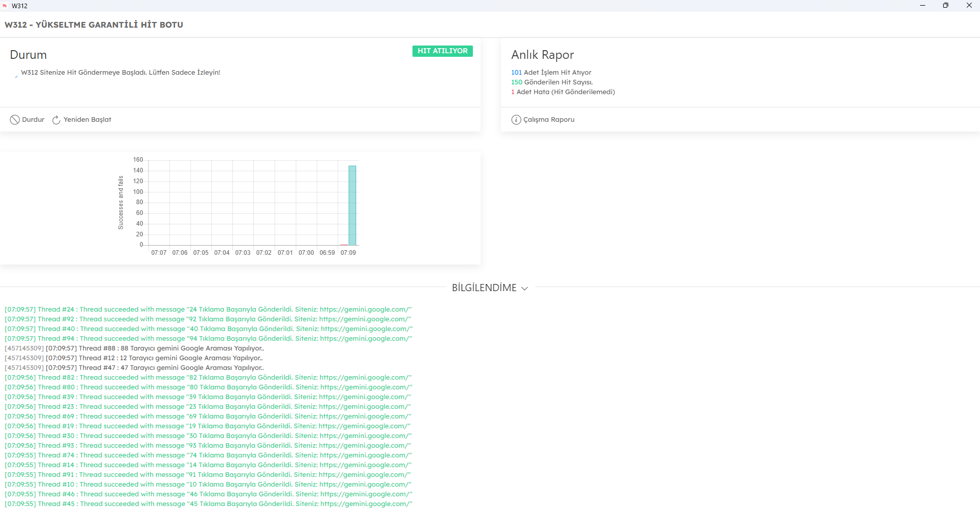The width and height of the screenshot is (980, 526).
Task: Open the Çalışma Raporu text link
Action: [549, 120]
